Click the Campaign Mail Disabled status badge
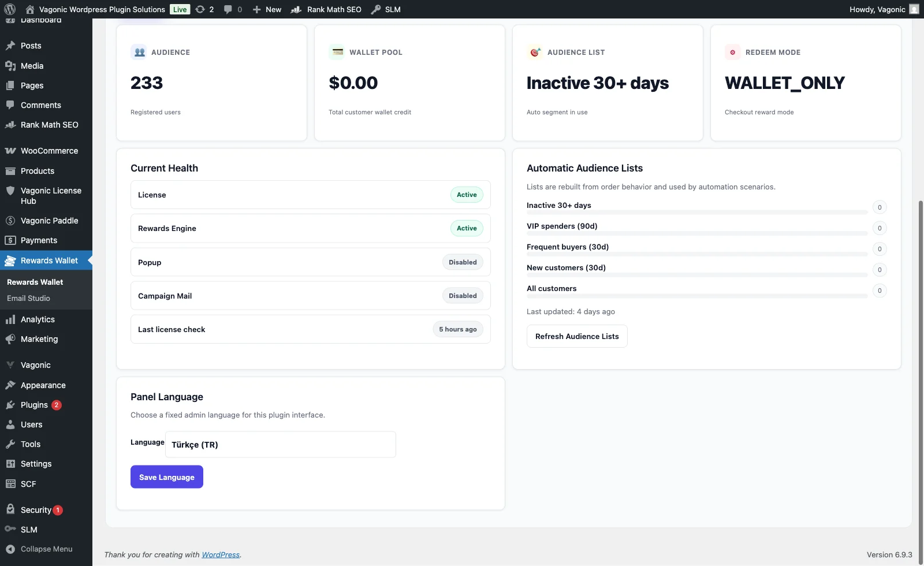Viewport: 924px width, 566px height. tap(463, 296)
